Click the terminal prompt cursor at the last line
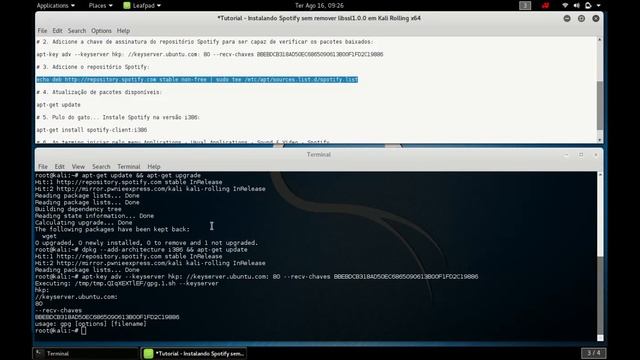This screenshot has width=640, height=360. pyautogui.click(x=83, y=331)
